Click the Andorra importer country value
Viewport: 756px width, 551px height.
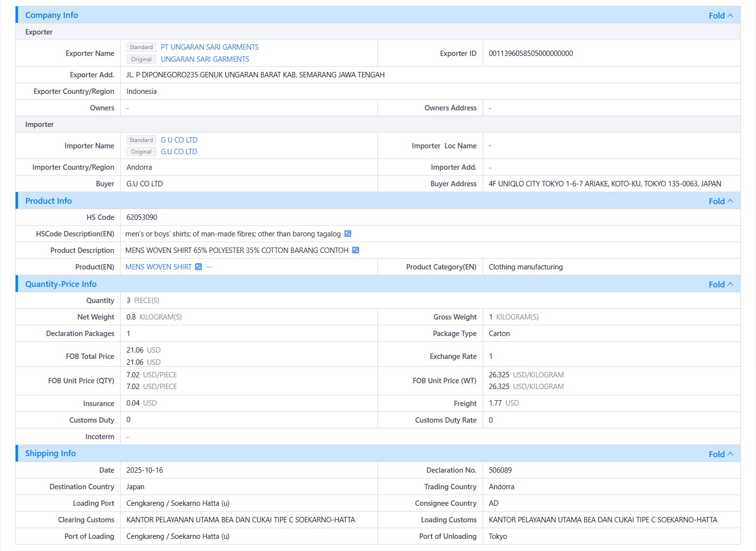(x=139, y=167)
